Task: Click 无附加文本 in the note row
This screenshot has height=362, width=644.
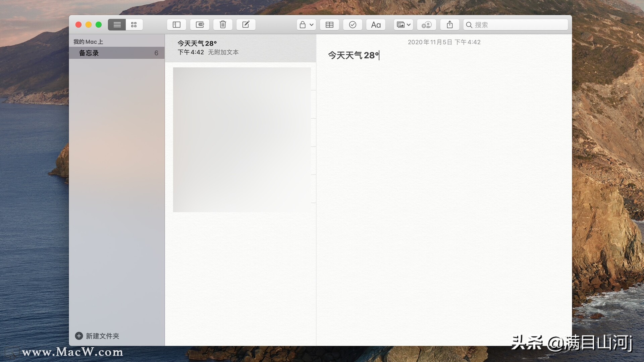Action: coord(223,52)
